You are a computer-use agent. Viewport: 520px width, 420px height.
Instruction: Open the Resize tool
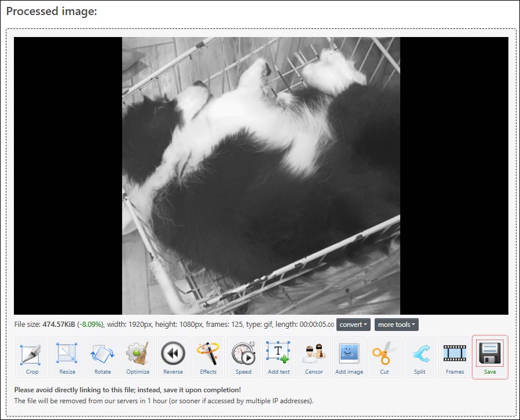(67, 357)
